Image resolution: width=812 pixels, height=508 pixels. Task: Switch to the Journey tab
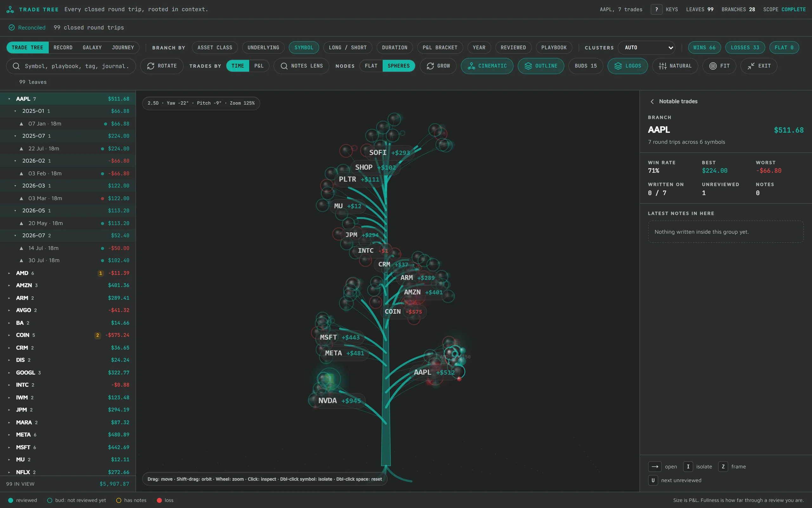123,47
